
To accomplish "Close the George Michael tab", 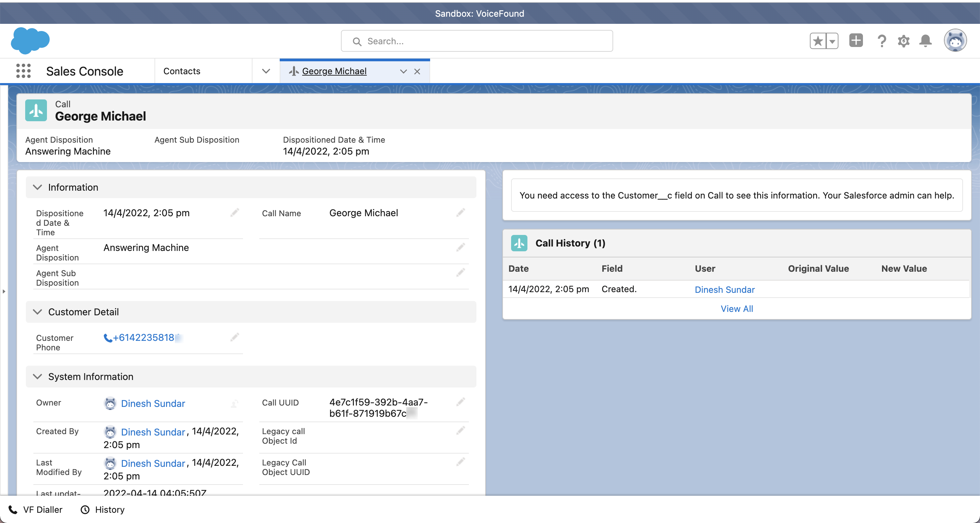I will (417, 71).
